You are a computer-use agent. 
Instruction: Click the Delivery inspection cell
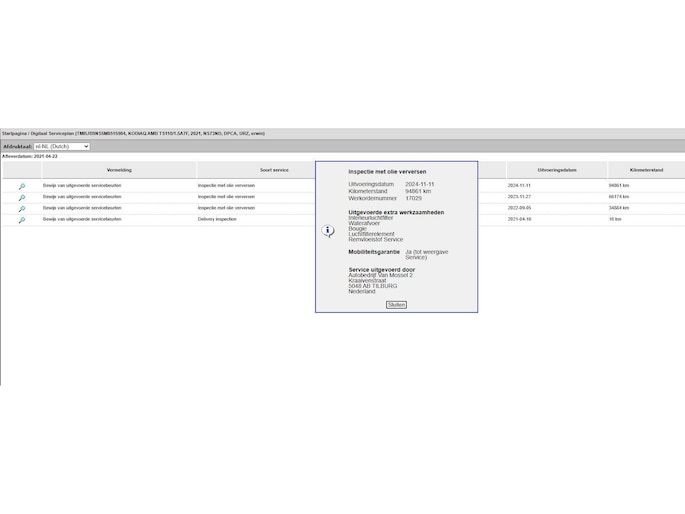click(217, 219)
